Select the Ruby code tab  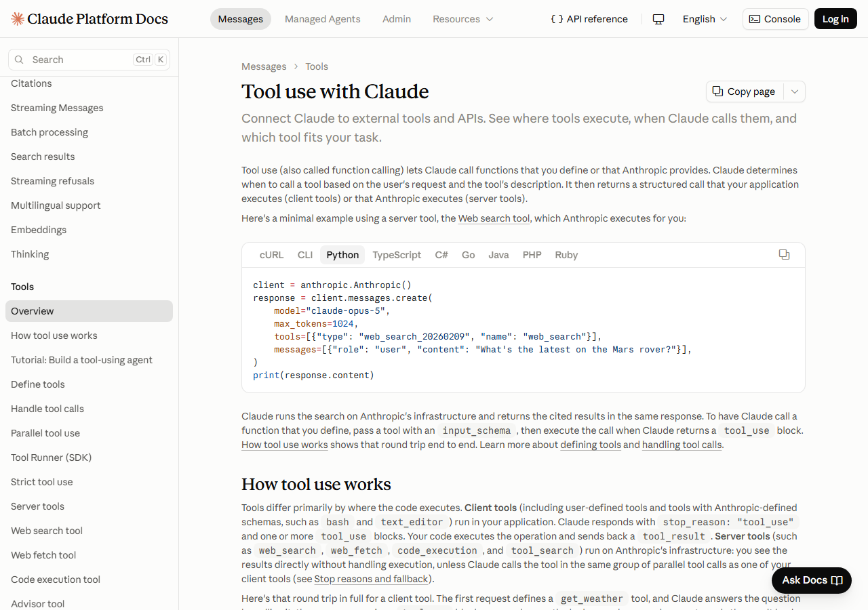tap(566, 255)
